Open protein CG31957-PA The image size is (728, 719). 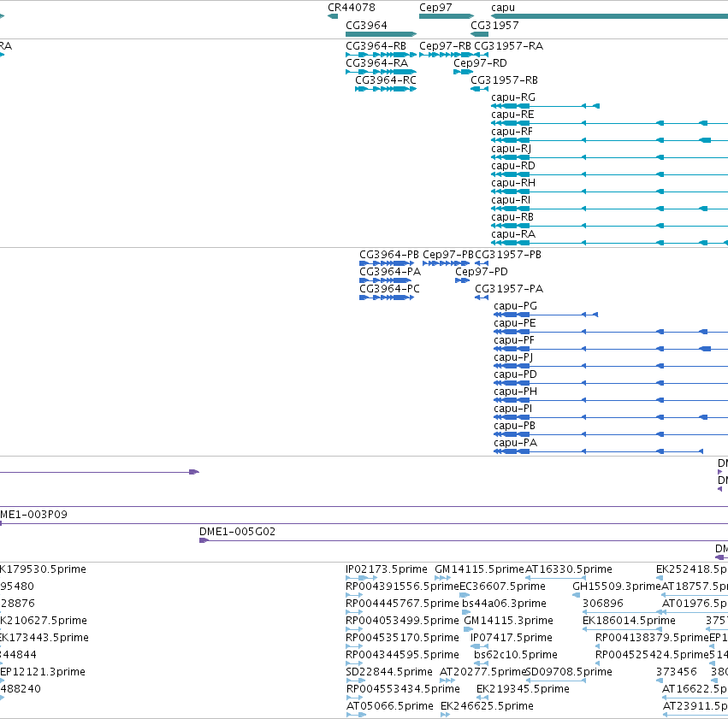point(509,289)
